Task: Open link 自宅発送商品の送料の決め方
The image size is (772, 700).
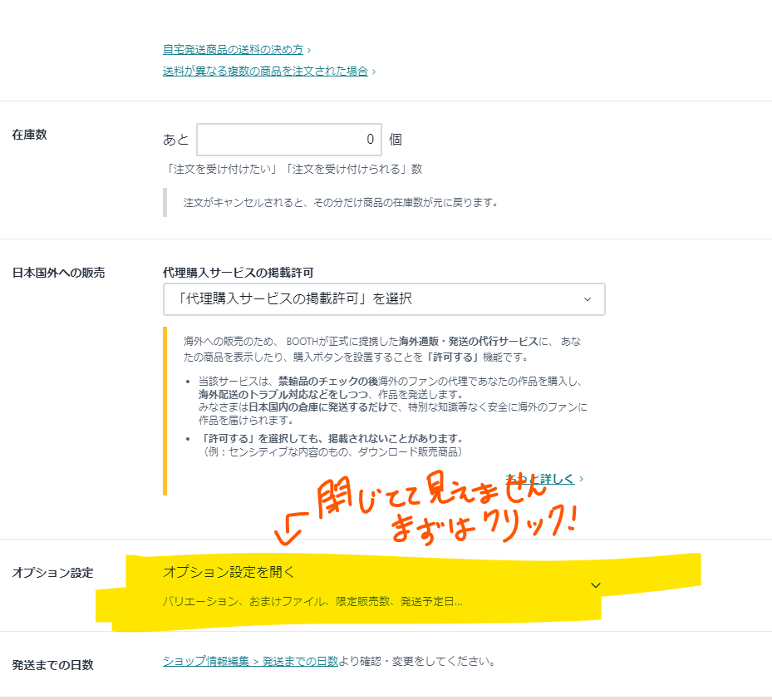Action: (x=233, y=49)
